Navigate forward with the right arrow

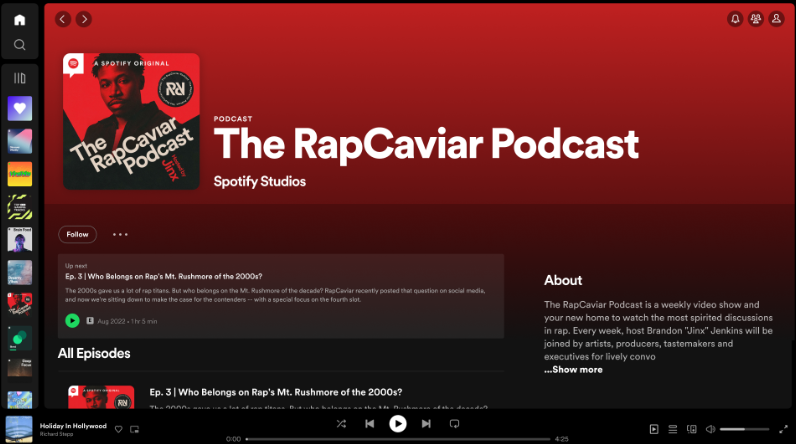click(84, 19)
